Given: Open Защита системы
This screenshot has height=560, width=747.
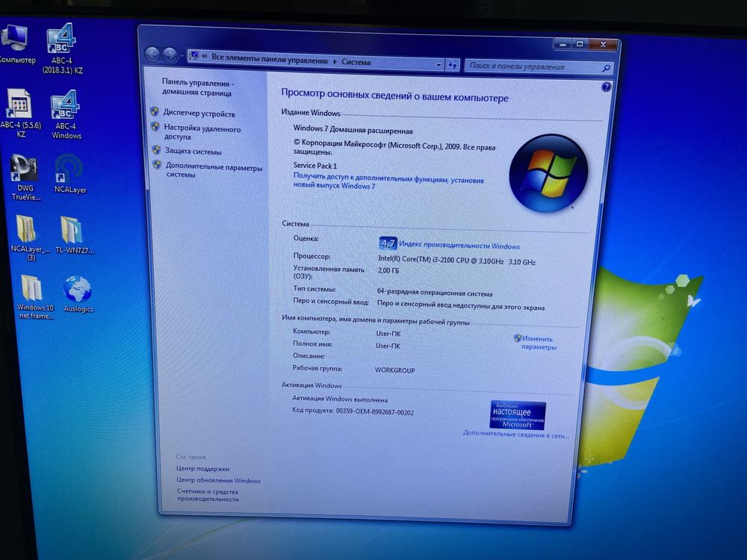Looking at the screenshot, I should coord(193,152).
